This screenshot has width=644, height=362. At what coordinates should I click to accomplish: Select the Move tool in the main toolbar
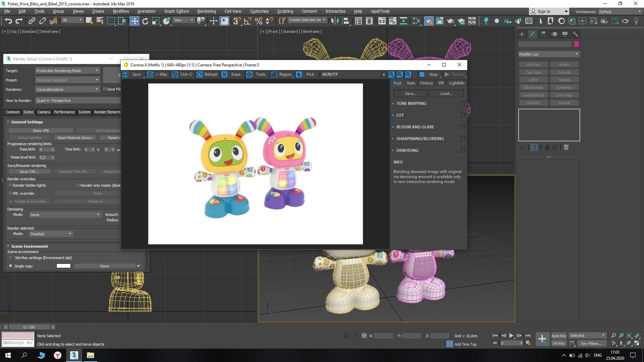coord(134,21)
